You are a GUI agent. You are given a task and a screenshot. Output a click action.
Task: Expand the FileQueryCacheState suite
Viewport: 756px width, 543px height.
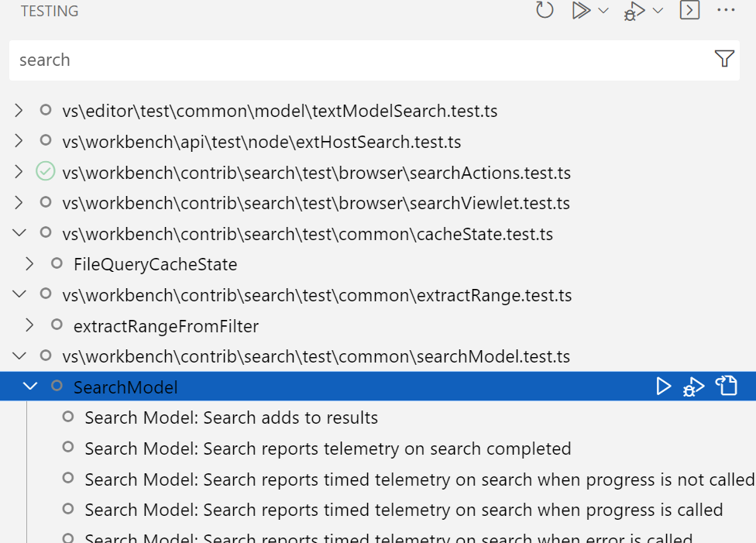[x=31, y=263]
